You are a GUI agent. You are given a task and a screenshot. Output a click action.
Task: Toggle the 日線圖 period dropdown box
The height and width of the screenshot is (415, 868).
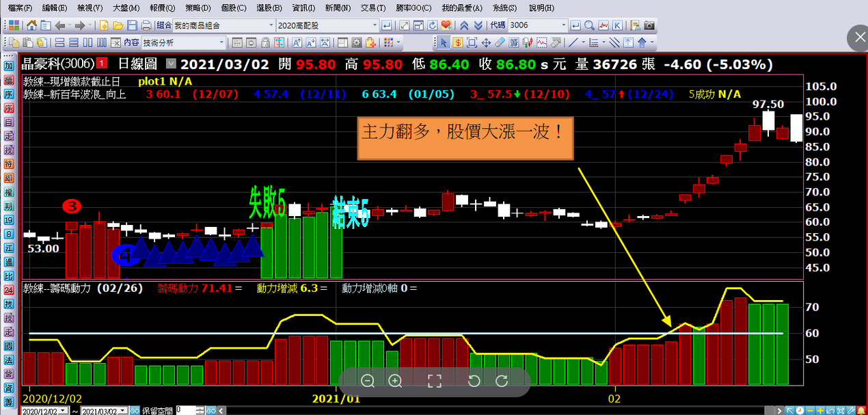tap(171, 64)
